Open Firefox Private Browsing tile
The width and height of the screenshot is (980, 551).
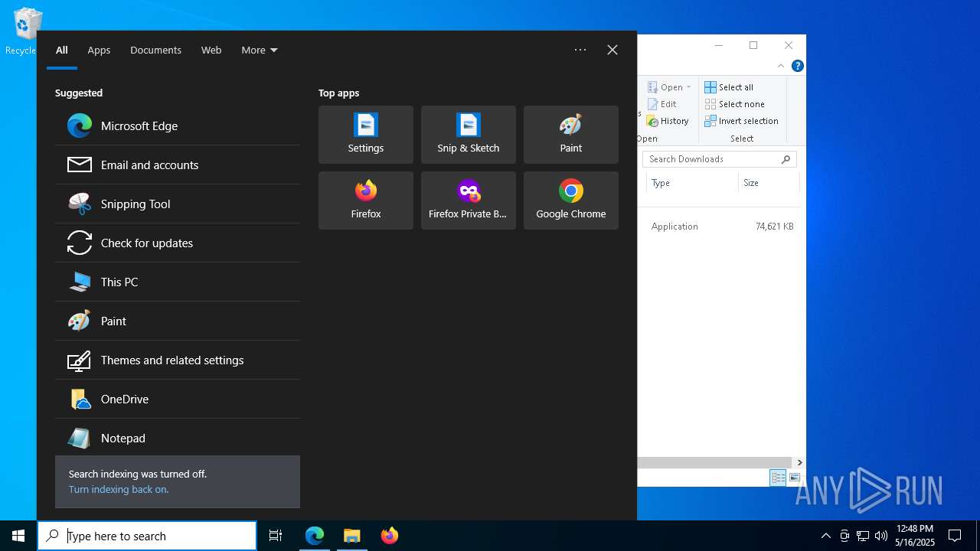469,201
